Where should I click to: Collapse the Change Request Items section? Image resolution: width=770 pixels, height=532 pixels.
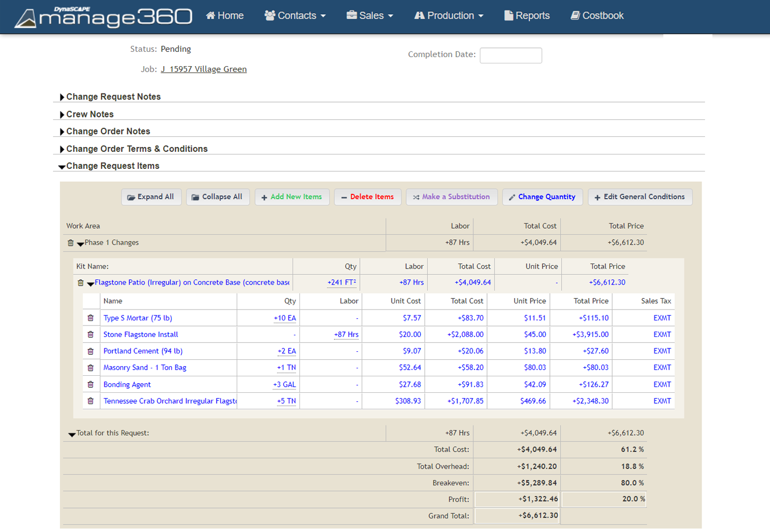(112, 166)
